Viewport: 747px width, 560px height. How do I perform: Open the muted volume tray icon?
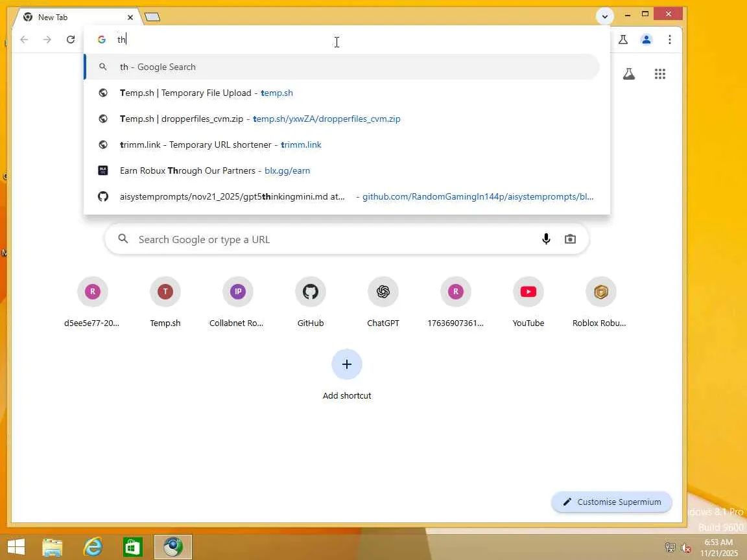coord(686,548)
